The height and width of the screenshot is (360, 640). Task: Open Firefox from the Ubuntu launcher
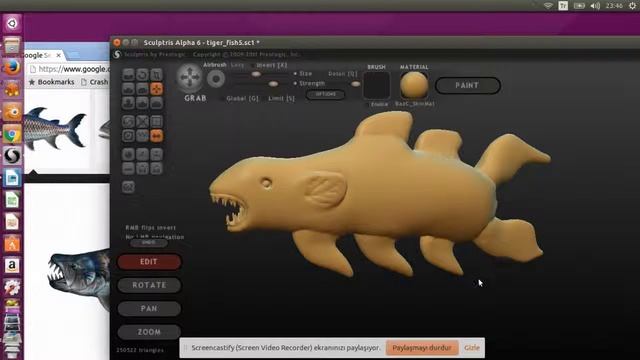coord(12,67)
